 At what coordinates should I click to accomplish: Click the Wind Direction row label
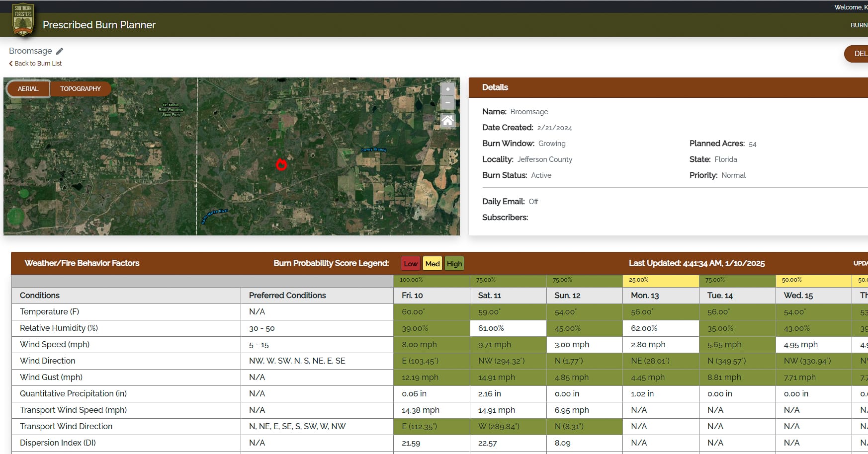coord(47,361)
